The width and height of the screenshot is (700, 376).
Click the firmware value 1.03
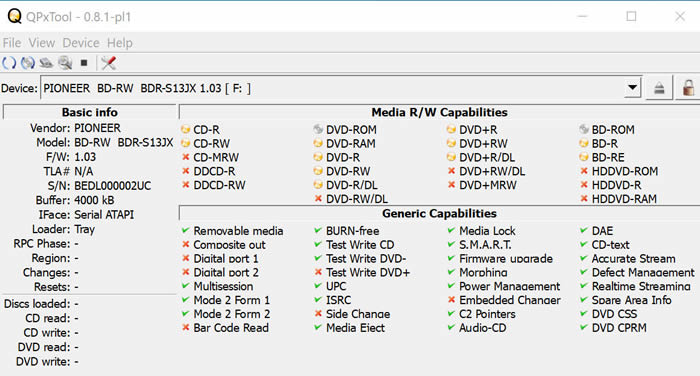coord(85,157)
